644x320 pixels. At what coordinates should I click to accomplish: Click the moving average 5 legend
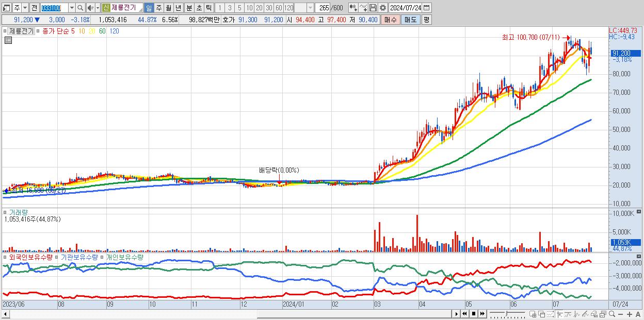click(73, 31)
